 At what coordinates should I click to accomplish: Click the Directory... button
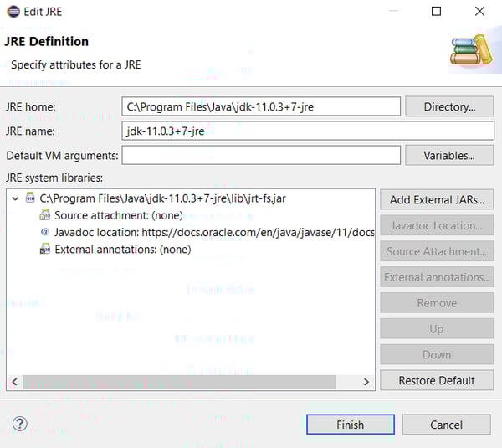[x=449, y=106]
